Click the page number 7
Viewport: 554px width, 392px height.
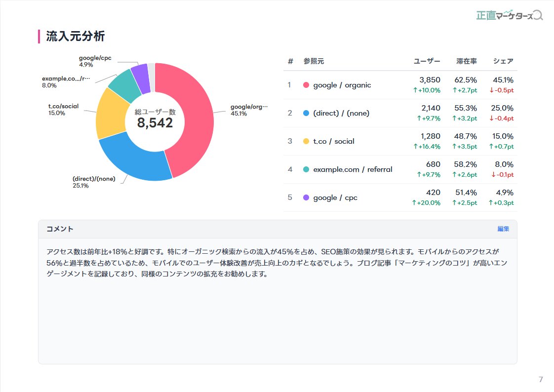coord(541,379)
